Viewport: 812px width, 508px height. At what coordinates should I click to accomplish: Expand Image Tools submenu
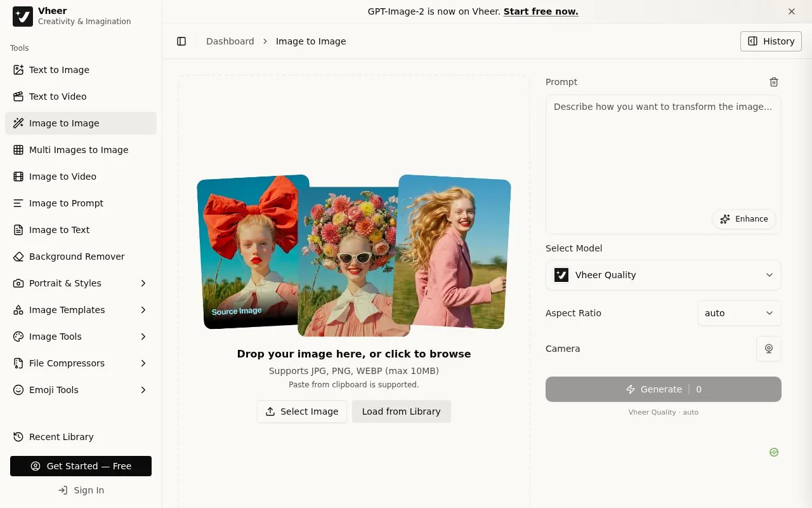81,337
